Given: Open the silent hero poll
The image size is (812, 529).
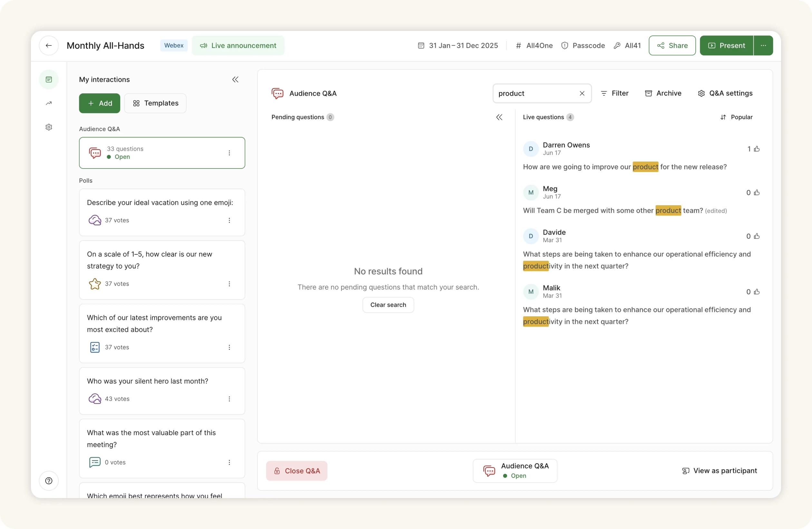Looking at the screenshot, I should pos(162,391).
